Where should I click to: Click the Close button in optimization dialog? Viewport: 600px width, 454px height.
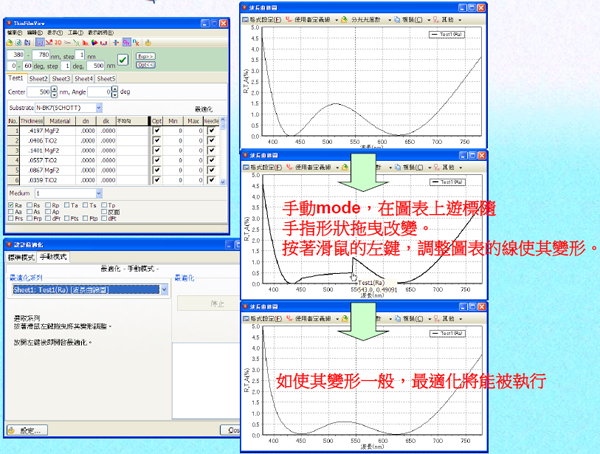pos(231,430)
